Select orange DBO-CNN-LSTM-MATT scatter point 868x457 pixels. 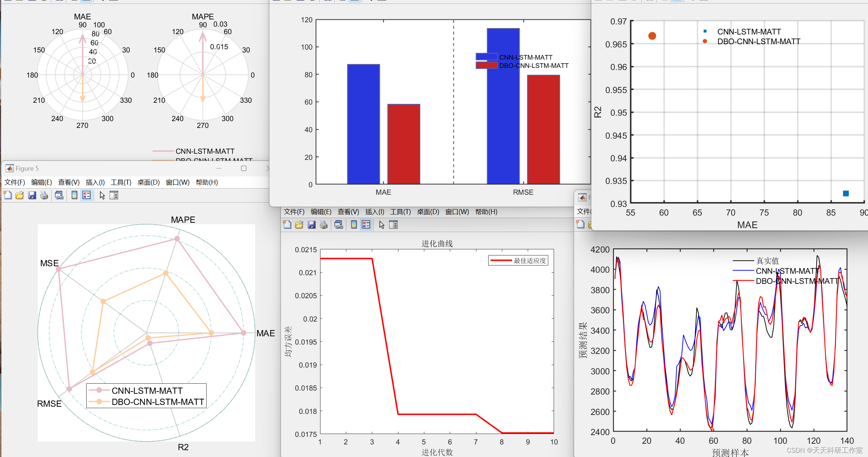click(652, 36)
